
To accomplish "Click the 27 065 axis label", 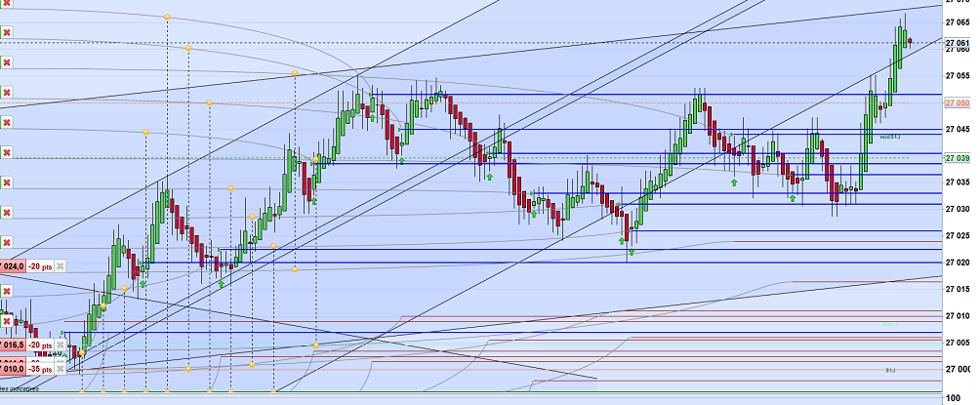I will point(959,22).
